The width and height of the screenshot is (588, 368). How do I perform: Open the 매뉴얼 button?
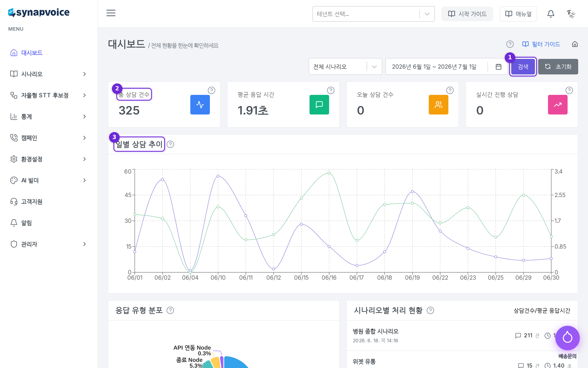pyautogui.click(x=518, y=14)
